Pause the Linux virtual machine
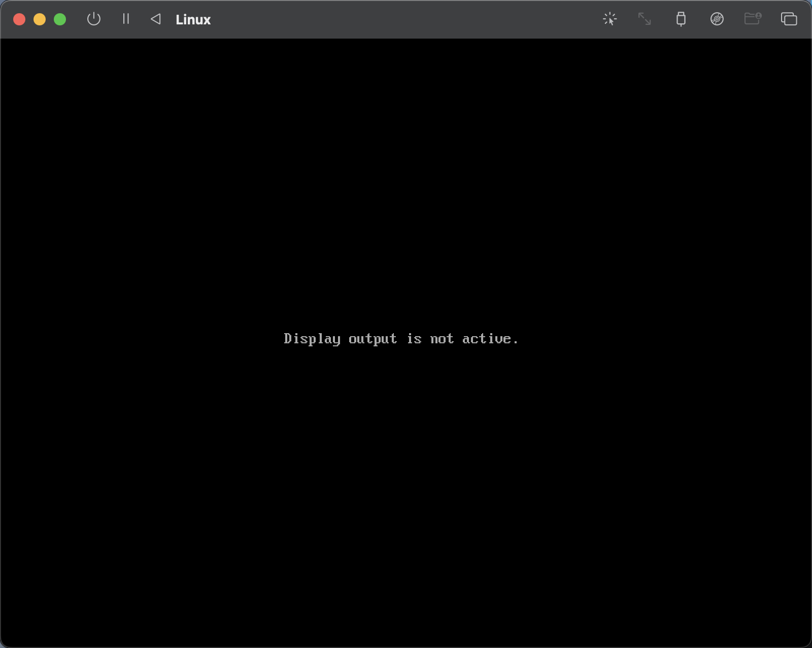The width and height of the screenshot is (812, 648). click(126, 19)
